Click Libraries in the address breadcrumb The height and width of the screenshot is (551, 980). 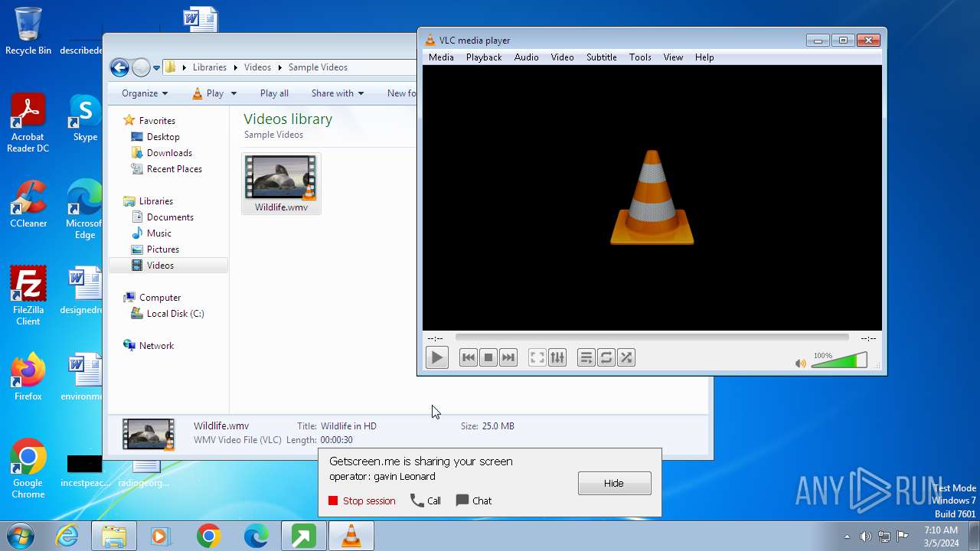(210, 67)
